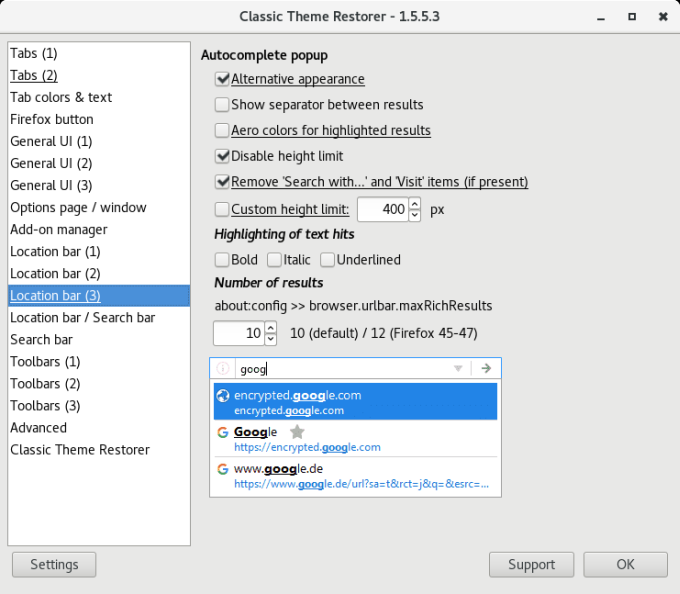Switch to Location bar (2)
Image resolution: width=680 pixels, height=594 pixels.
(x=99, y=274)
